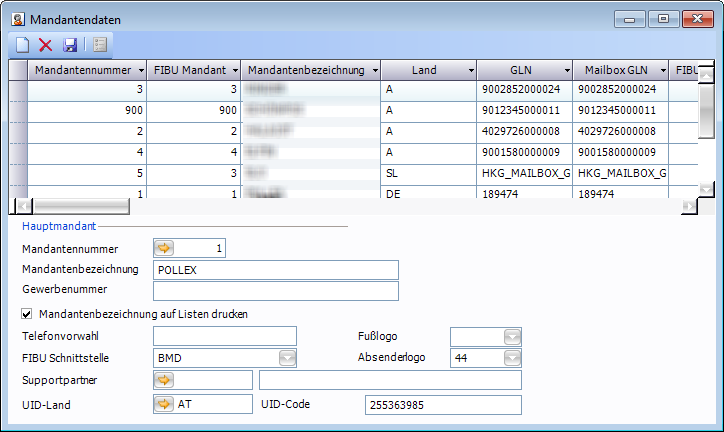Open the GLN column filter arrow
The height and width of the screenshot is (432, 724).
(x=565, y=71)
